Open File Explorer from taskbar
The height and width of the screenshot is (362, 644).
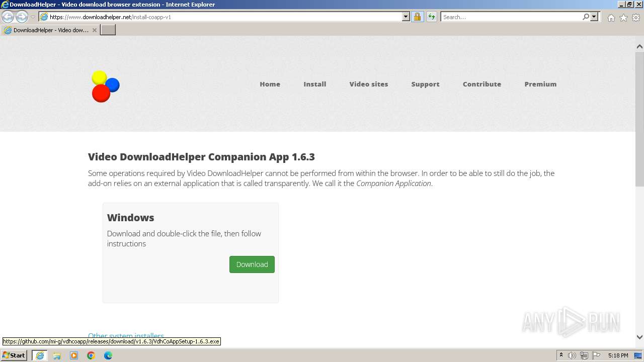click(57, 355)
